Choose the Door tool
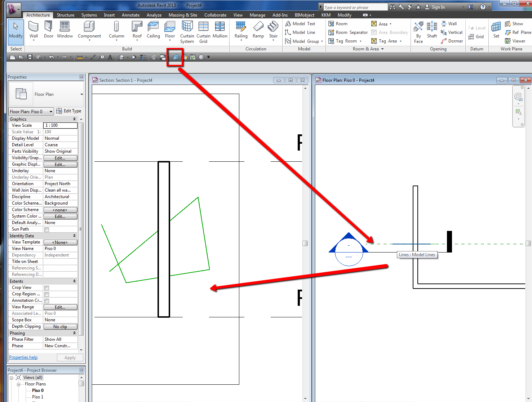532x402 pixels. click(x=49, y=30)
